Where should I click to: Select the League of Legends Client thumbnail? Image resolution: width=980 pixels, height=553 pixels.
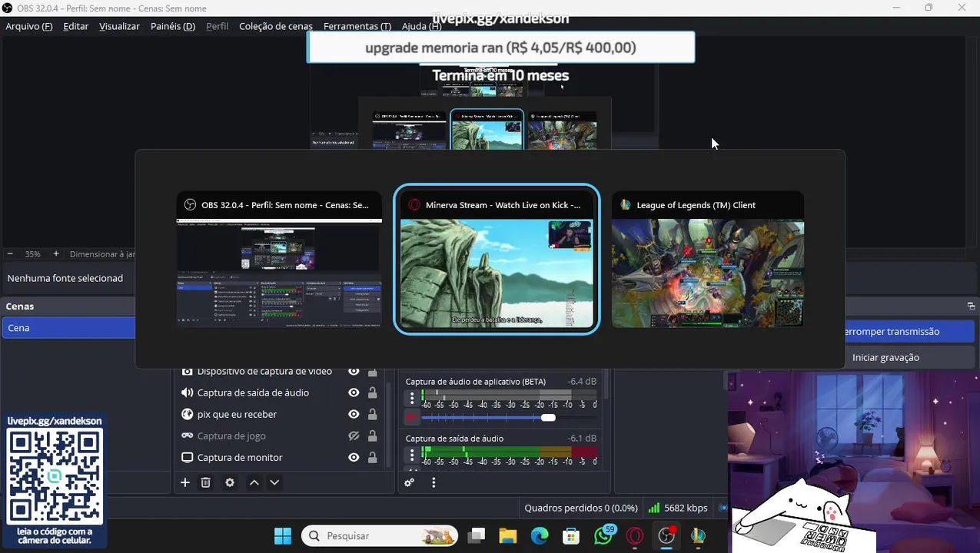pos(708,260)
